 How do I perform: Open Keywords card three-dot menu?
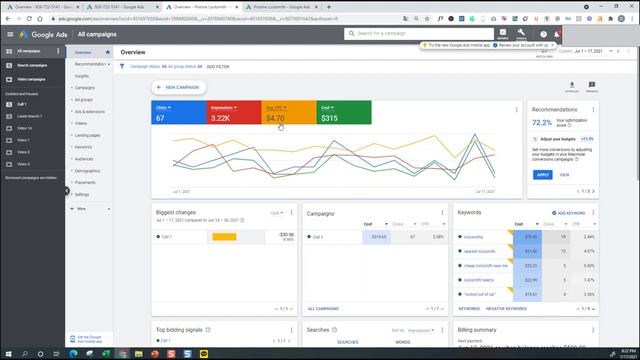pyautogui.click(x=593, y=213)
